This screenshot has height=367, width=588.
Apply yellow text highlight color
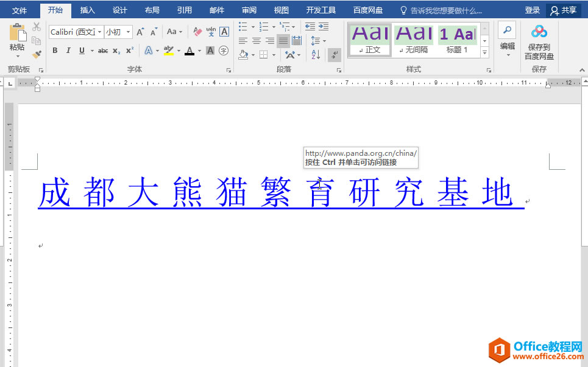[x=169, y=51]
